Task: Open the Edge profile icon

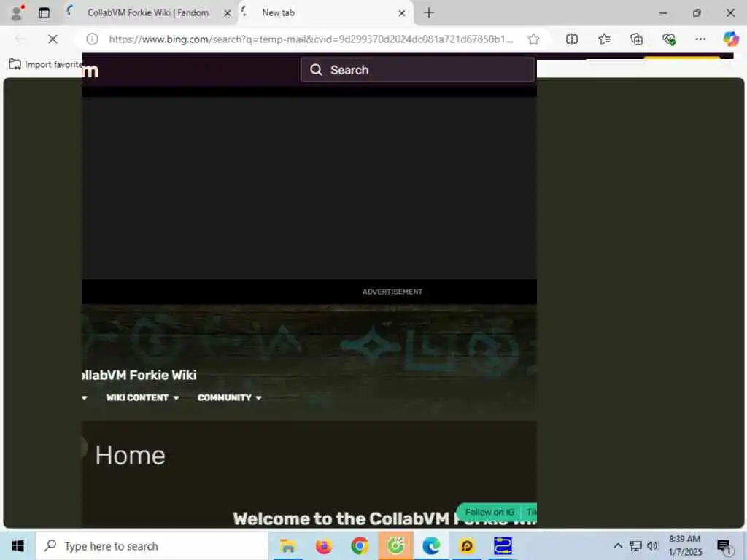Action: click(x=18, y=12)
